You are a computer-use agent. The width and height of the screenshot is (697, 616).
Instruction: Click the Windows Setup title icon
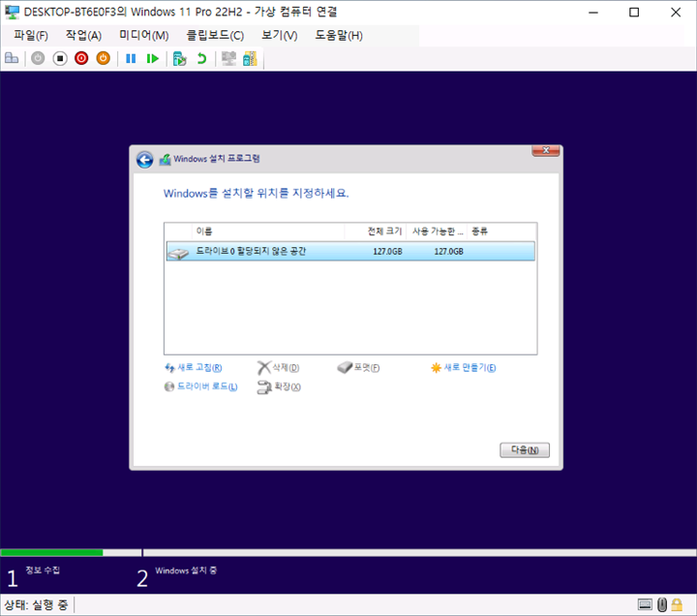point(166,159)
